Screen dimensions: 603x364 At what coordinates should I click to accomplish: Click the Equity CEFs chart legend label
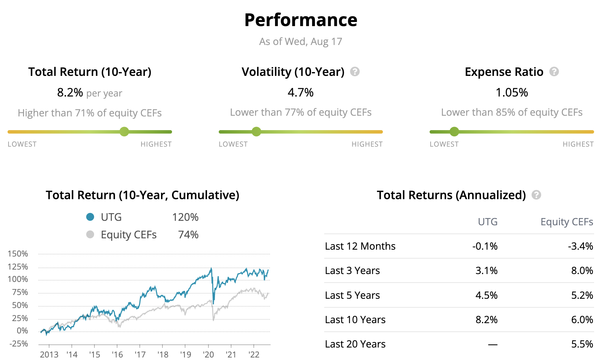128,235
